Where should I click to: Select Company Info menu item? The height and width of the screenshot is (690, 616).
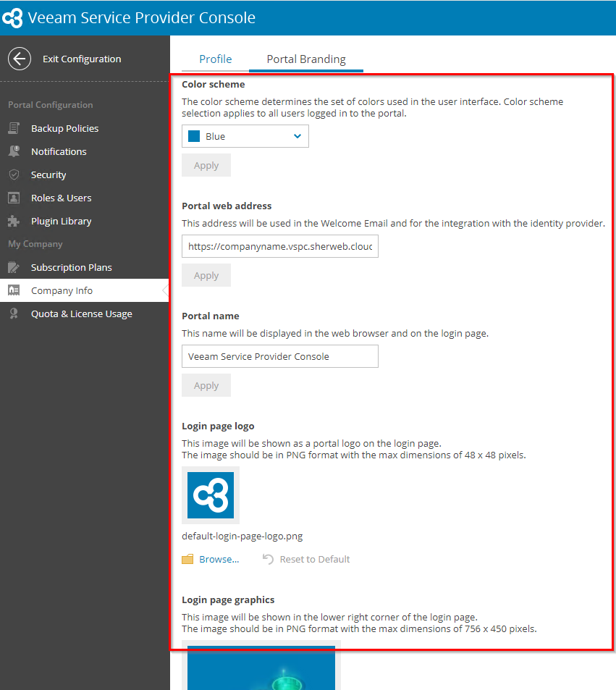pos(85,290)
